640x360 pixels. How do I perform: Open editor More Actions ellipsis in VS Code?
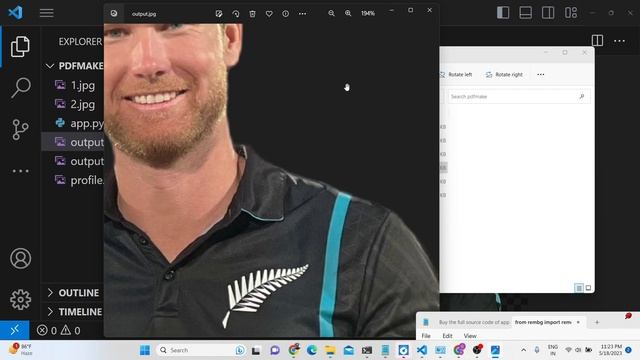click(x=619, y=41)
